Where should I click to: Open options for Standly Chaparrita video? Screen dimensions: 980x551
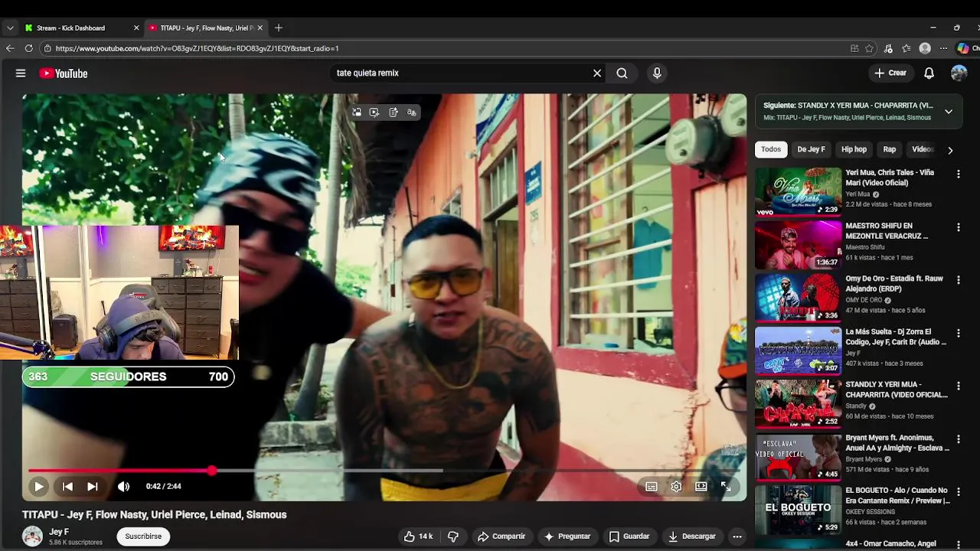(x=958, y=386)
